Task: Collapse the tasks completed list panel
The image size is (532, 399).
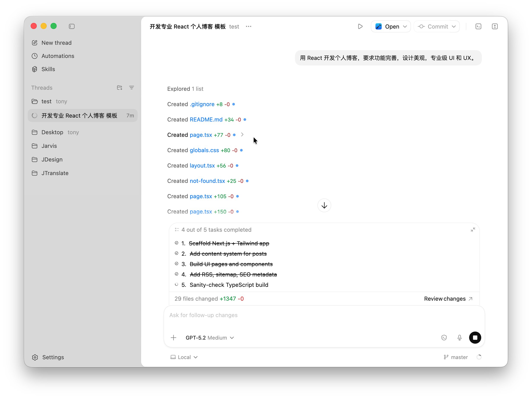Action: click(473, 230)
